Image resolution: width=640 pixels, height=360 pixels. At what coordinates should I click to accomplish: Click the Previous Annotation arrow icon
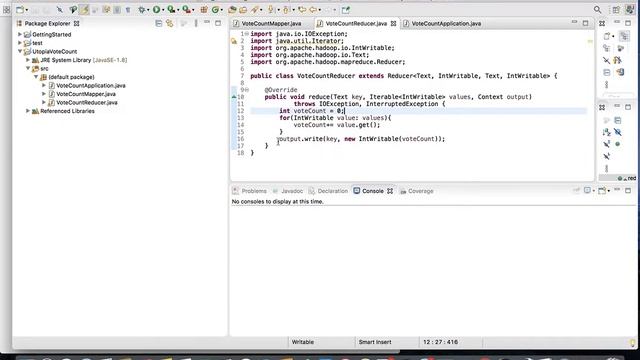point(286,10)
